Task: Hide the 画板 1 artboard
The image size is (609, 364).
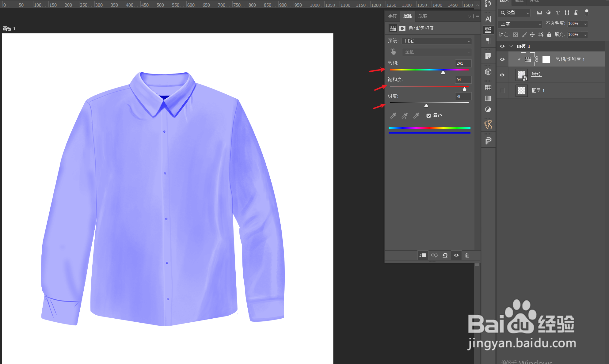Action: pyautogui.click(x=502, y=46)
